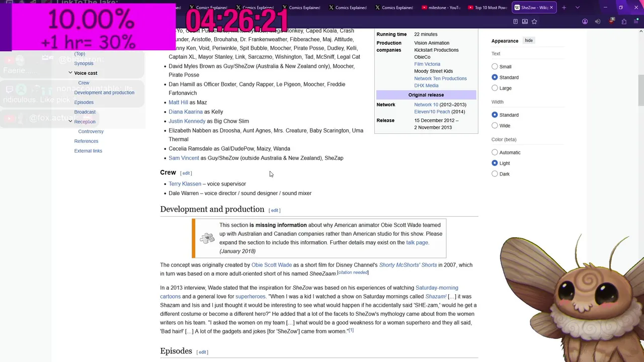Screen dimensions: 644x362
Task: Open DHX Media link in infobox
Action: pos(426,85)
